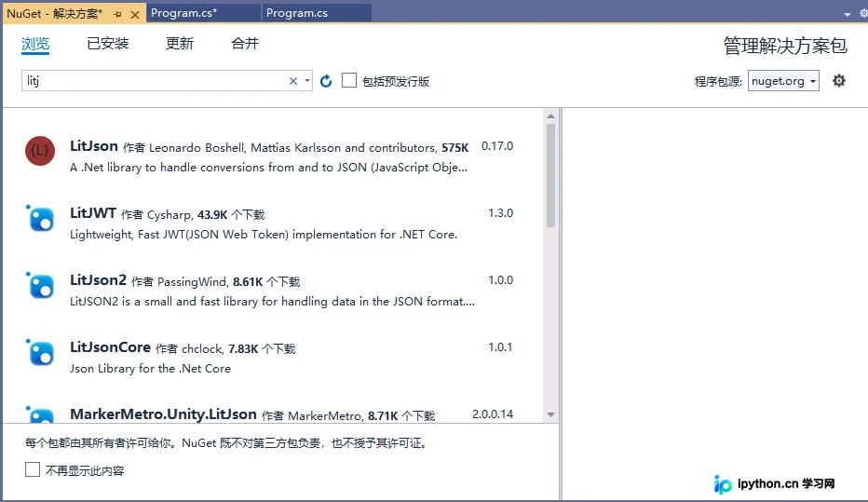Select the LitJson2 package name
This screenshot has height=502, width=868.
pyautogui.click(x=98, y=280)
